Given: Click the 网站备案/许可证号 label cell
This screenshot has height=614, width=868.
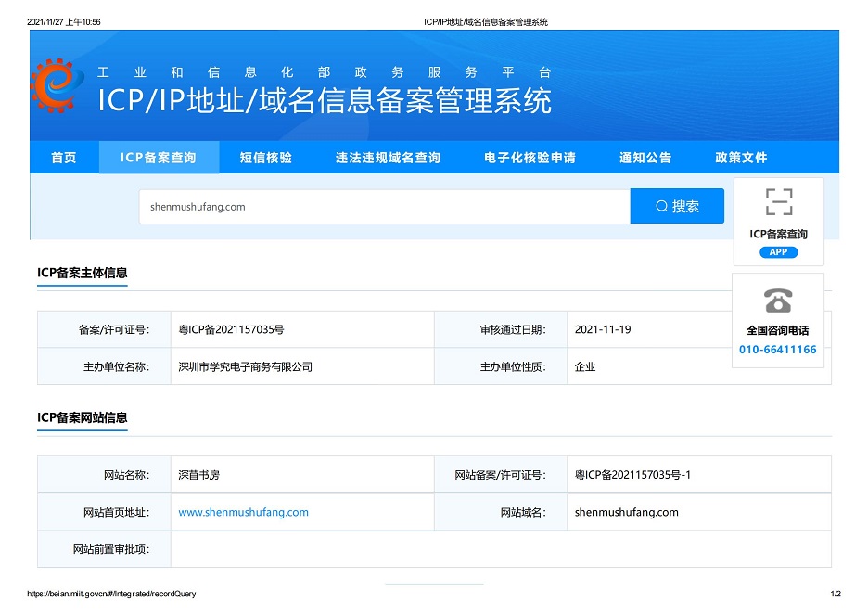Looking at the screenshot, I should 501,475.
